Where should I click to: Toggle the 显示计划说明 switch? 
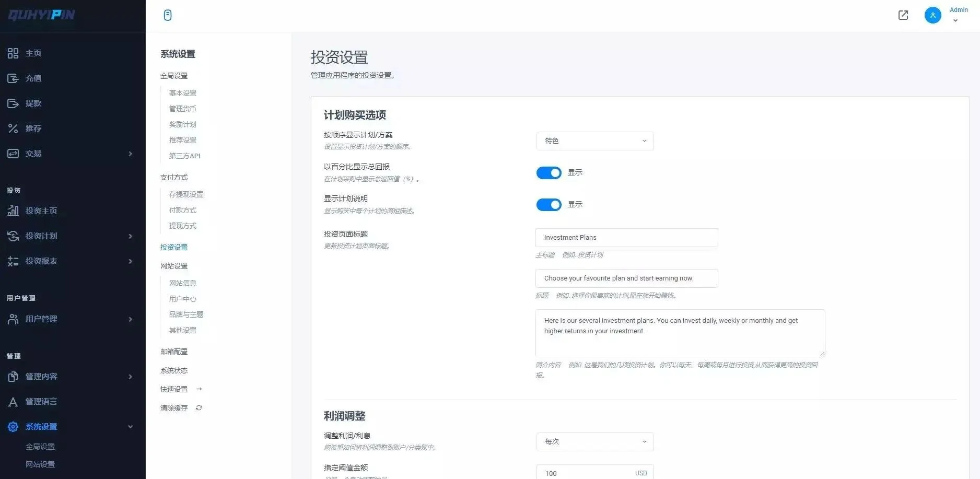point(549,205)
